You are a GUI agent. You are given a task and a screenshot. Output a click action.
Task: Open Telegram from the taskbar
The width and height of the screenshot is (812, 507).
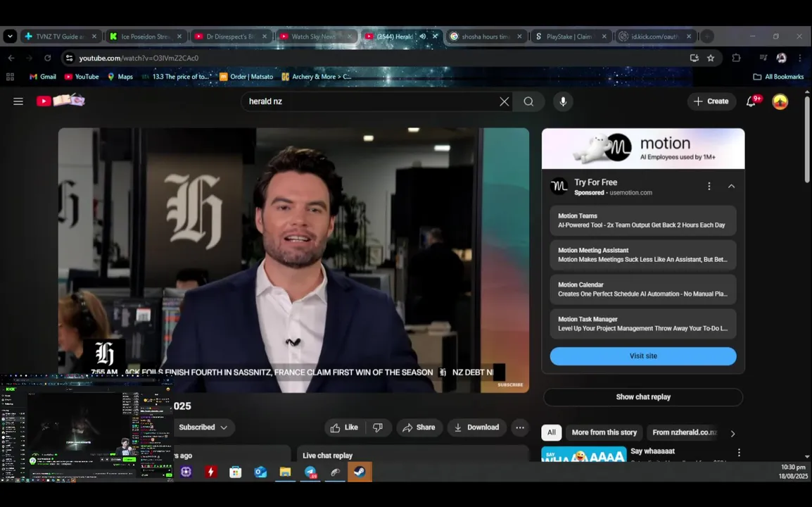[310, 472]
